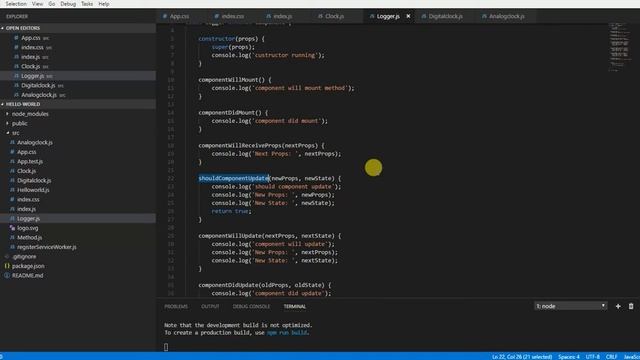Screen dimensions: 640x360
Task: Open the terminal selector dropdown '1: node'
Action: [x=570, y=306]
